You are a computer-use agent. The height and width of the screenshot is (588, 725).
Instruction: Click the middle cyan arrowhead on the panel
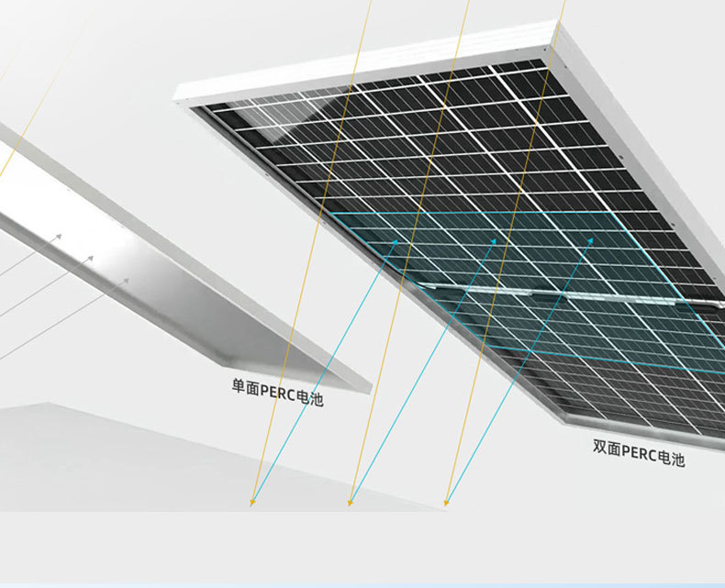(494, 241)
